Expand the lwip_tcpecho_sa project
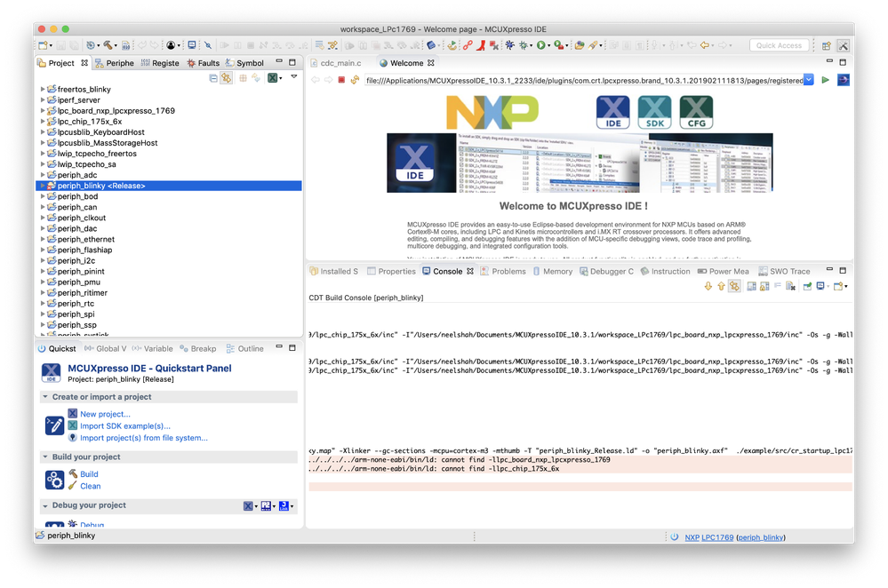888x588 pixels. point(43,164)
